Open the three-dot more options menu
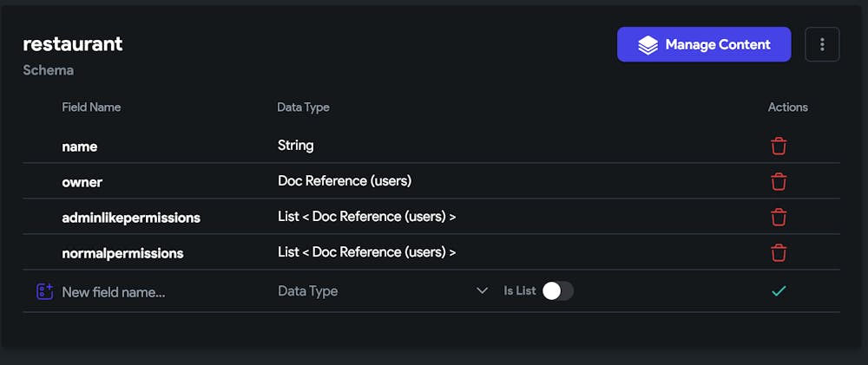868x365 pixels. click(x=822, y=44)
